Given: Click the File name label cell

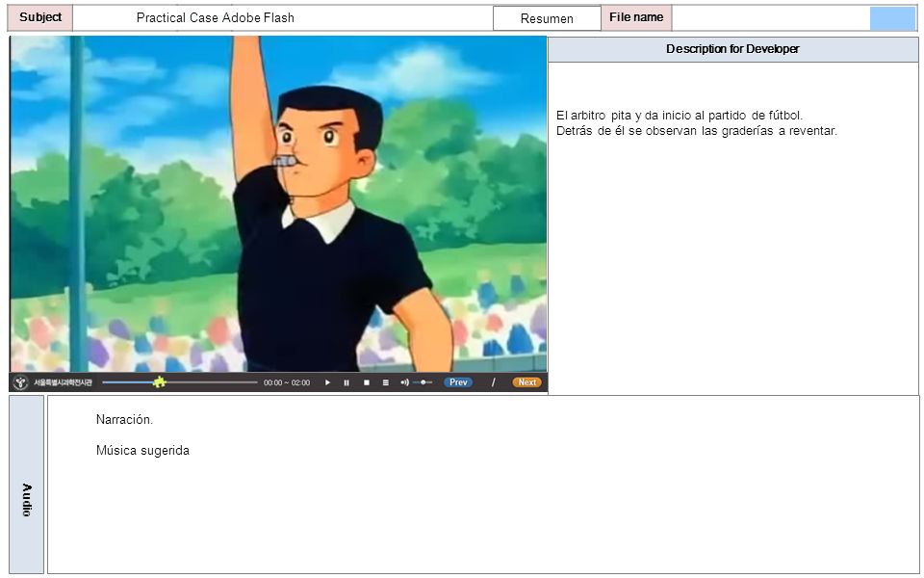Looking at the screenshot, I should (x=636, y=17).
